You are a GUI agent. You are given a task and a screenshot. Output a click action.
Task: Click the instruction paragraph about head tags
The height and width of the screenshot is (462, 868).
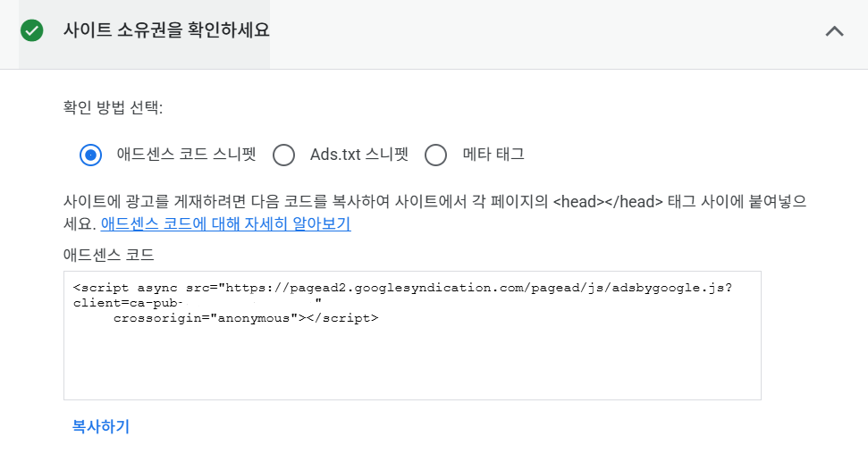[429, 202]
